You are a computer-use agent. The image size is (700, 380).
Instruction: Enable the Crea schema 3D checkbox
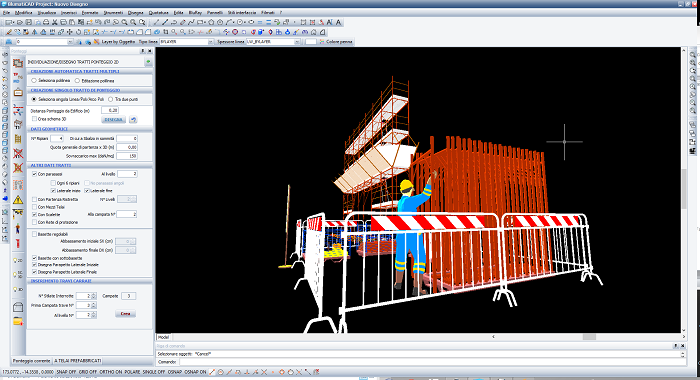pos(34,119)
